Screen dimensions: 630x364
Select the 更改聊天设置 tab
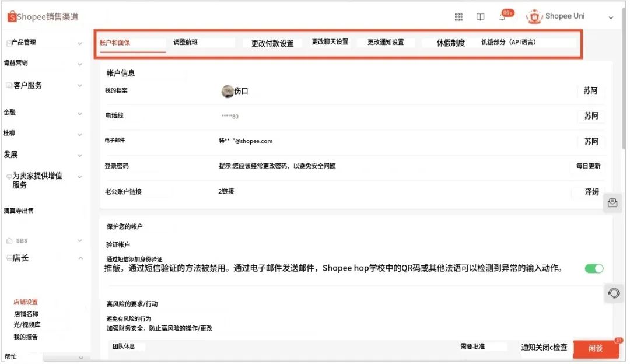tap(330, 42)
